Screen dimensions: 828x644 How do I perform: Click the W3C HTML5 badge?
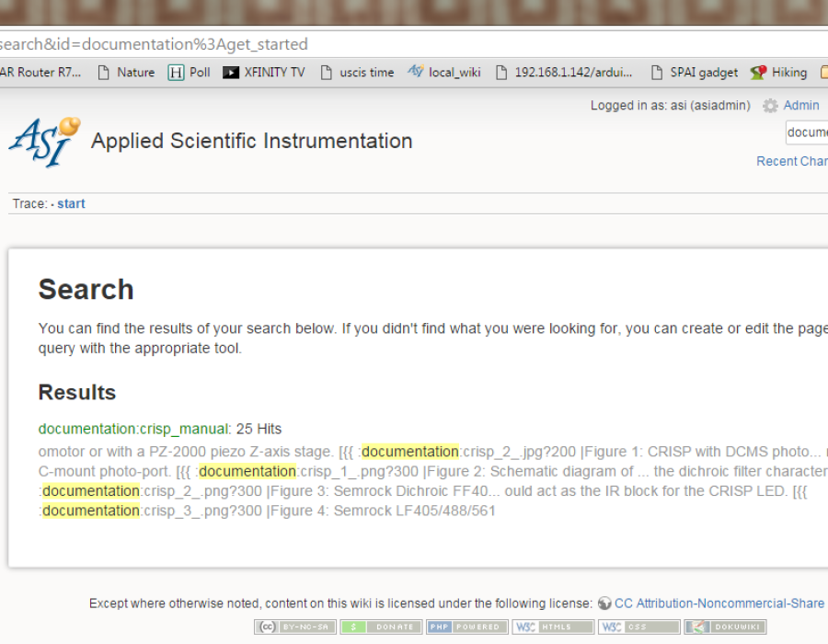553,627
